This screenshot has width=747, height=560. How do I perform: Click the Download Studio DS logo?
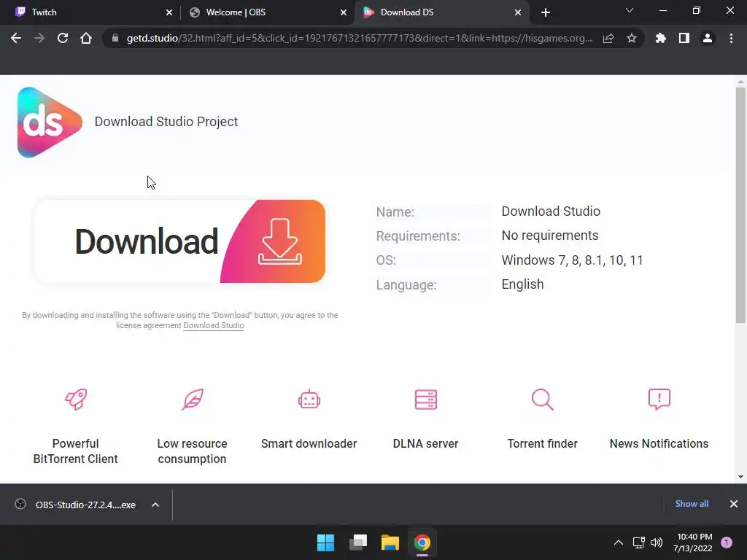[50, 122]
